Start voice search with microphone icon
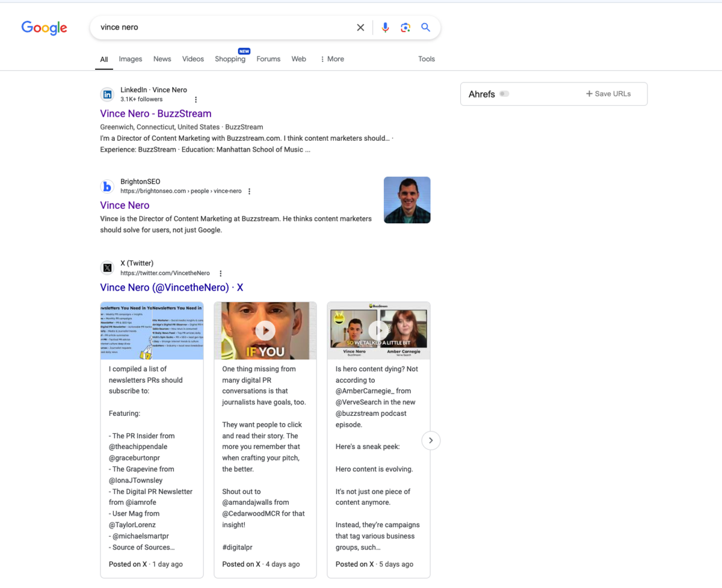This screenshot has height=588, width=722. (x=385, y=28)
